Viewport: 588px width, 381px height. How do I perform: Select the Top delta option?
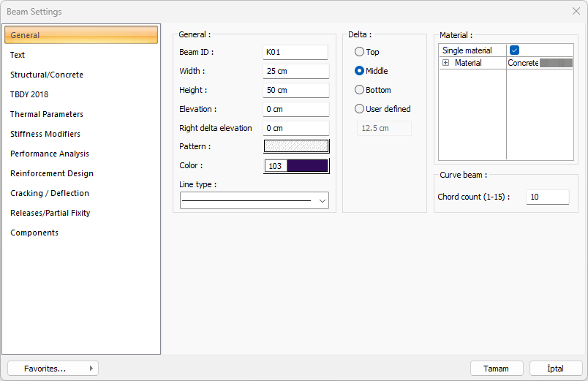(359, 52)
